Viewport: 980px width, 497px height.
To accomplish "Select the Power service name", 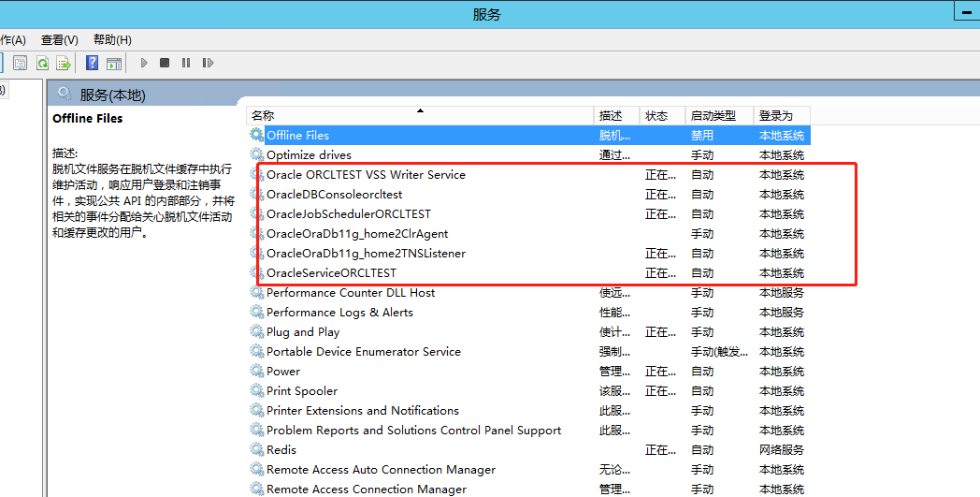I will point(283,372).
